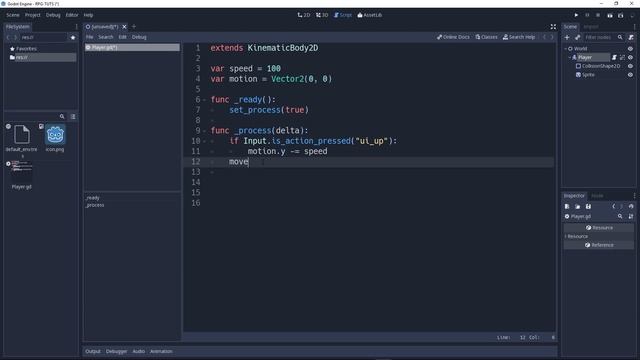
Task: Add a new node with plus icon in Scene dock
Action: point(567,37)
